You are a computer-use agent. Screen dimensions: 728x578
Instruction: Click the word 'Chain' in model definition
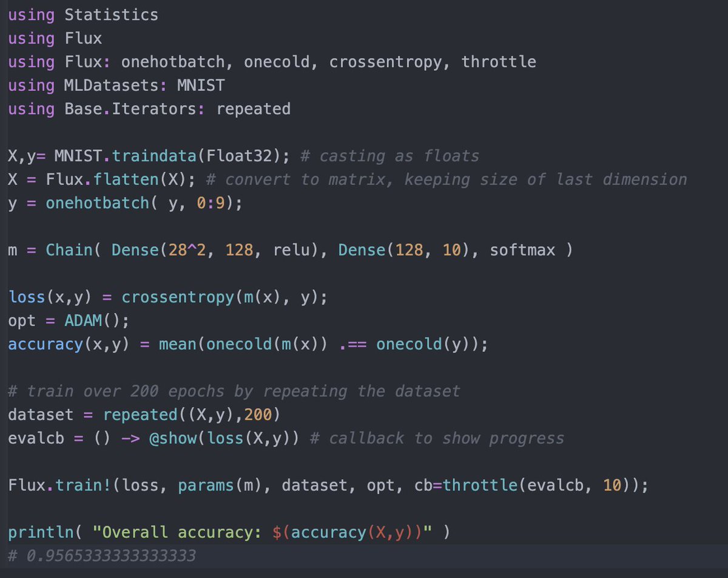[x=69, y=250]
